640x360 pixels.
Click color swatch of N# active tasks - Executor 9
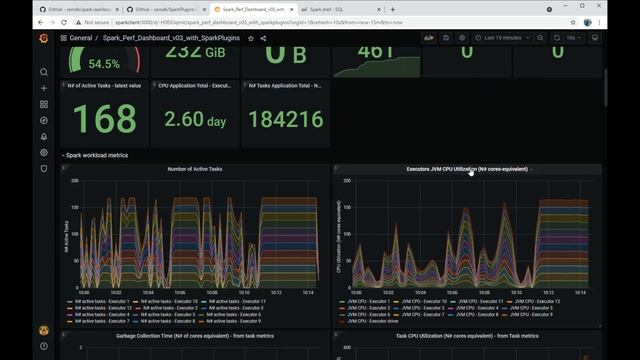(201, 322)
